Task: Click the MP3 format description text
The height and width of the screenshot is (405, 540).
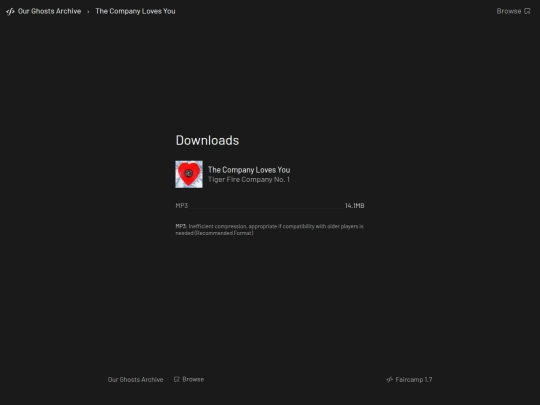Action: tap(270, 230)
